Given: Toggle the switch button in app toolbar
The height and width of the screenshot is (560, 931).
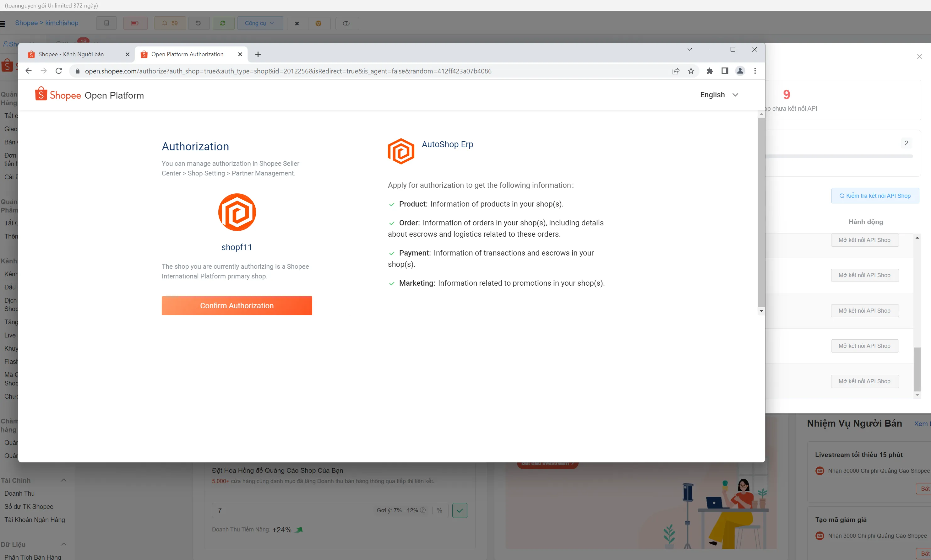Looking at the screenshot, I should click(346, 24).
